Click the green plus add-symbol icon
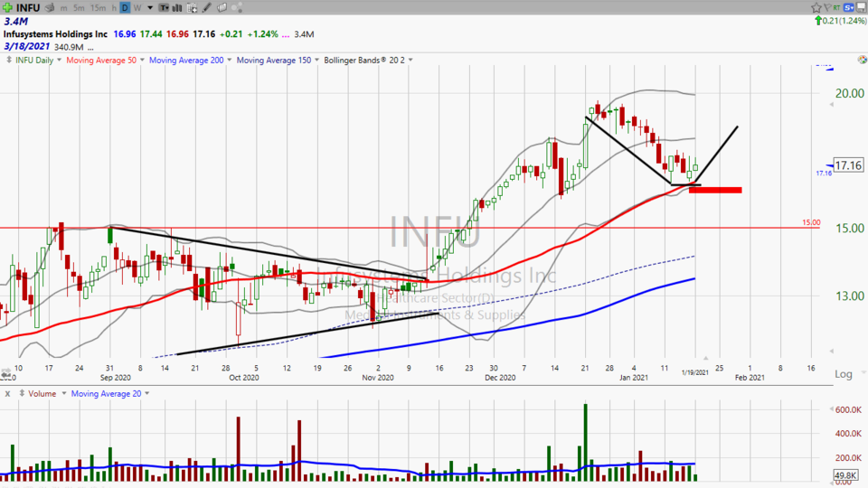Image resolution: width=868 pixels, height=488 pixels. 7,7
